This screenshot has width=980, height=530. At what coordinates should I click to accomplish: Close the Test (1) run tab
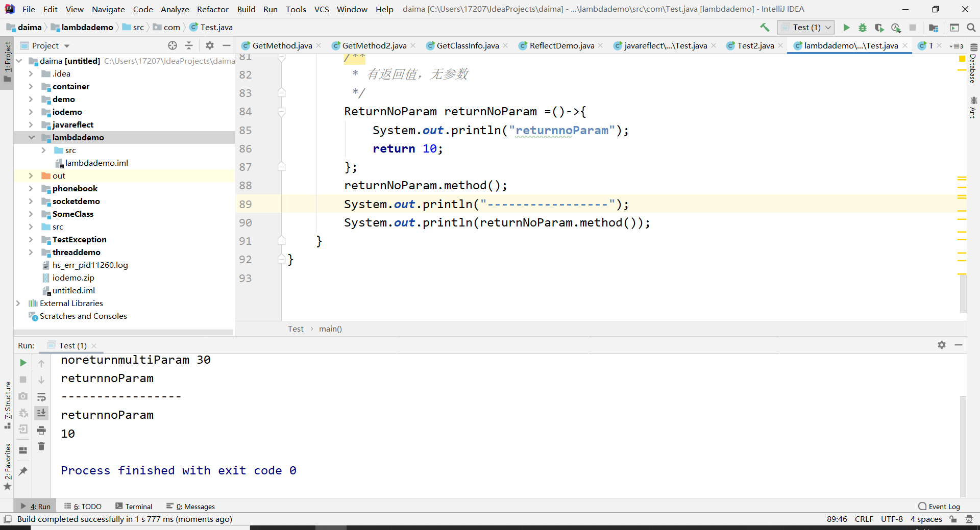[x=94, y=346]
